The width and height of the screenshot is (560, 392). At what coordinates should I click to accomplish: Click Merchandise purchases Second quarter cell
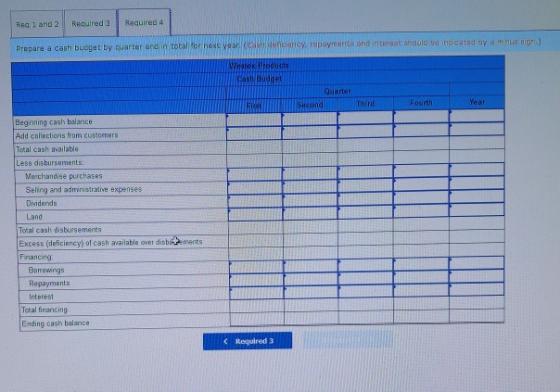310,174
